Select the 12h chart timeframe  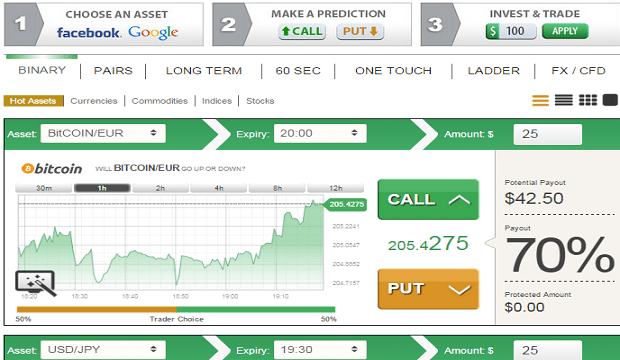coord(335,188)
